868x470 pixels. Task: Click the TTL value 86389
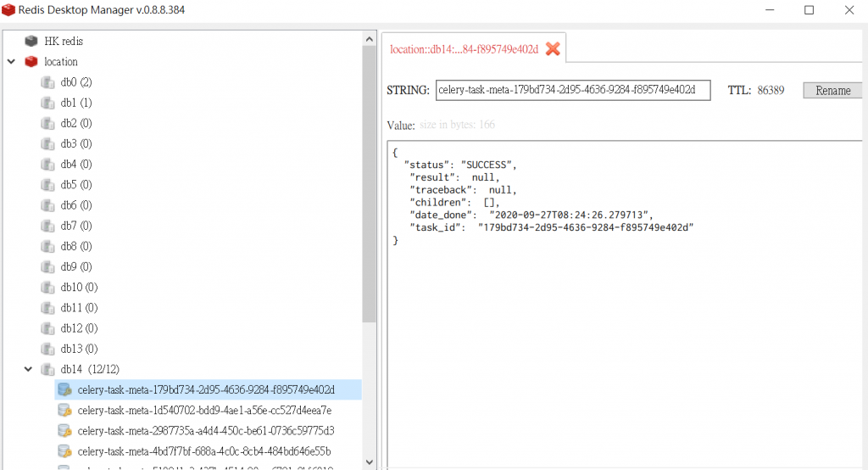pos(771,90)
